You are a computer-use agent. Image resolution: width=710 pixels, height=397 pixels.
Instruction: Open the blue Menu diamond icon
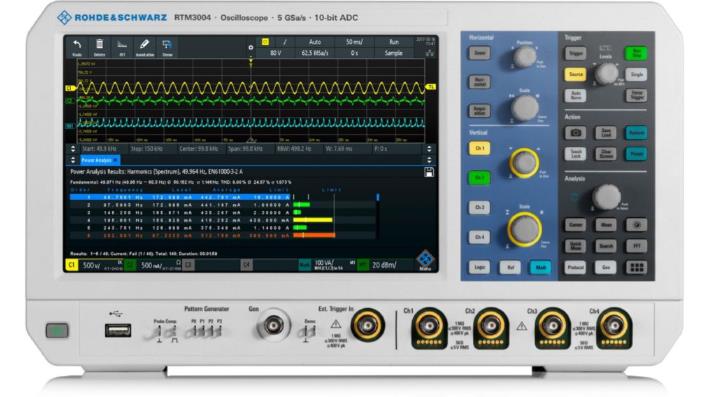425,260
